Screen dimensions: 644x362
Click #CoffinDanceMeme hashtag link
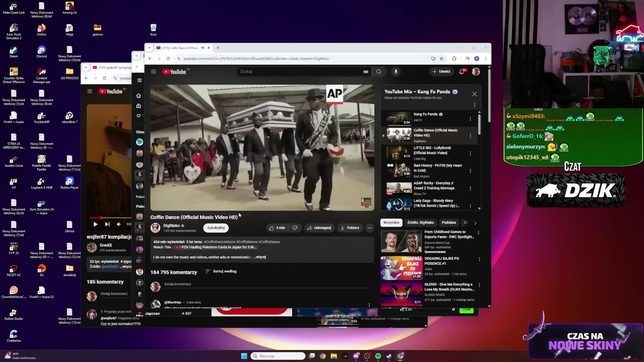pyautogui.click(x=219, y=242)
